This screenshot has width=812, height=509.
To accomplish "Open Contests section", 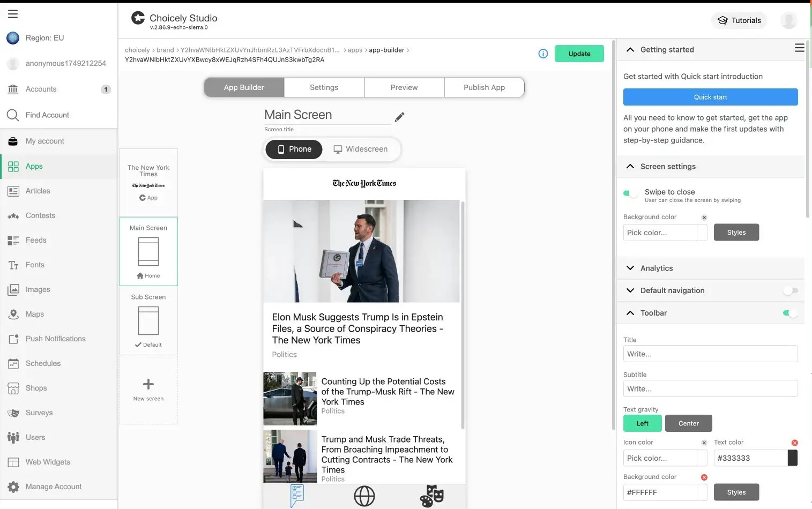I will coord(58,215).
